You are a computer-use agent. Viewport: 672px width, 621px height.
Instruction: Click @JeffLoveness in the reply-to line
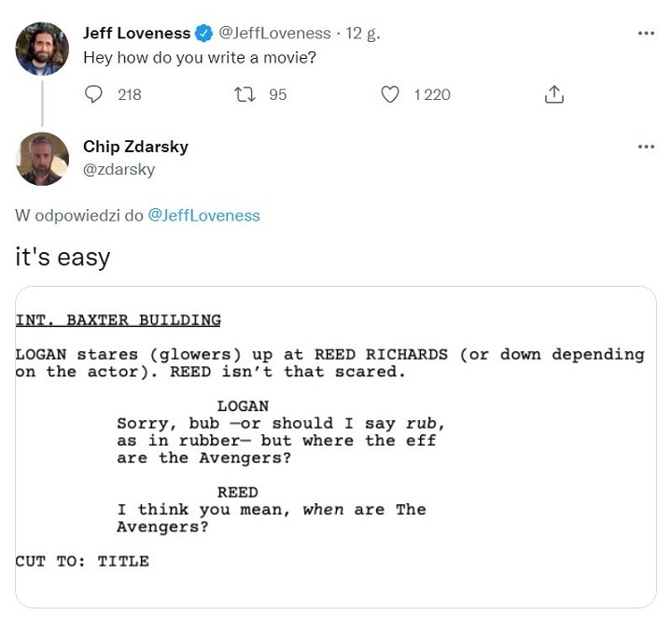point(203,216)
